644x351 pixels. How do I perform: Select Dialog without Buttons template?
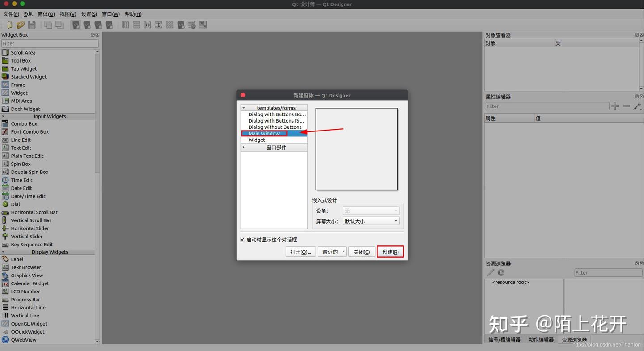(275, 127)
